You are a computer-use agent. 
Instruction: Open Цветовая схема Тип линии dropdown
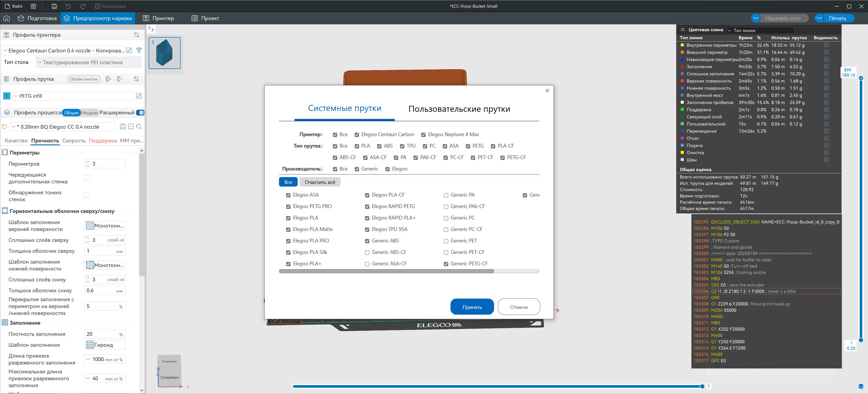click(760, 30)
